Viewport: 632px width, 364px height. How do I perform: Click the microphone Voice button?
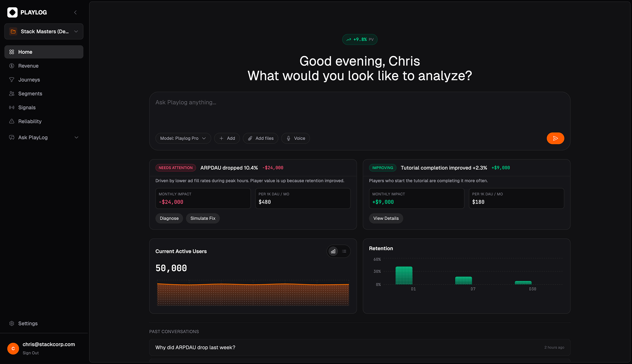[296, 138]
